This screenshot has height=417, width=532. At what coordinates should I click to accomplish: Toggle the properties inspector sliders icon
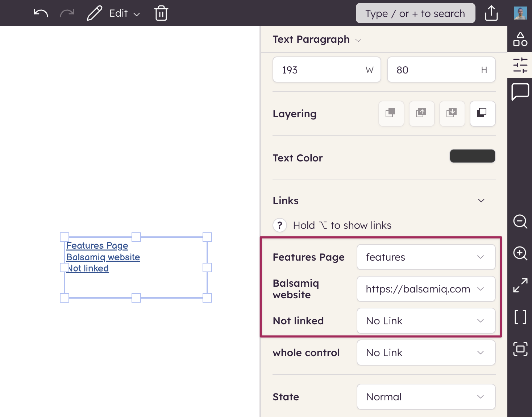pos(520,65)
